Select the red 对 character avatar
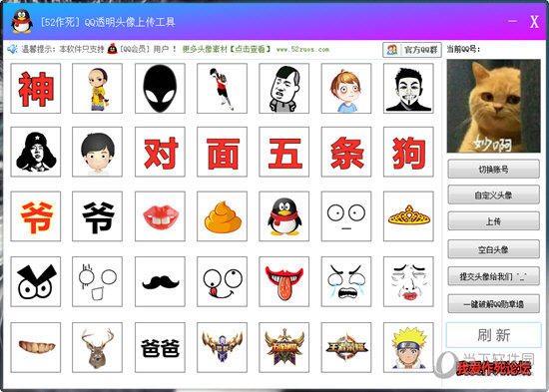Image resolution: width=549 pixels, height=392 pixels. pyautogui.click(x=160, y=152)
